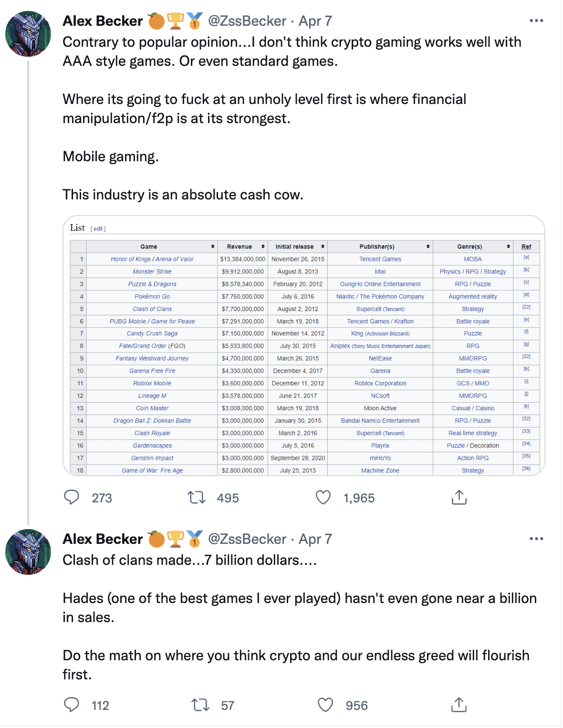
Task: Retweet the tweet with 57 retweets
Action: coord(200,705)
